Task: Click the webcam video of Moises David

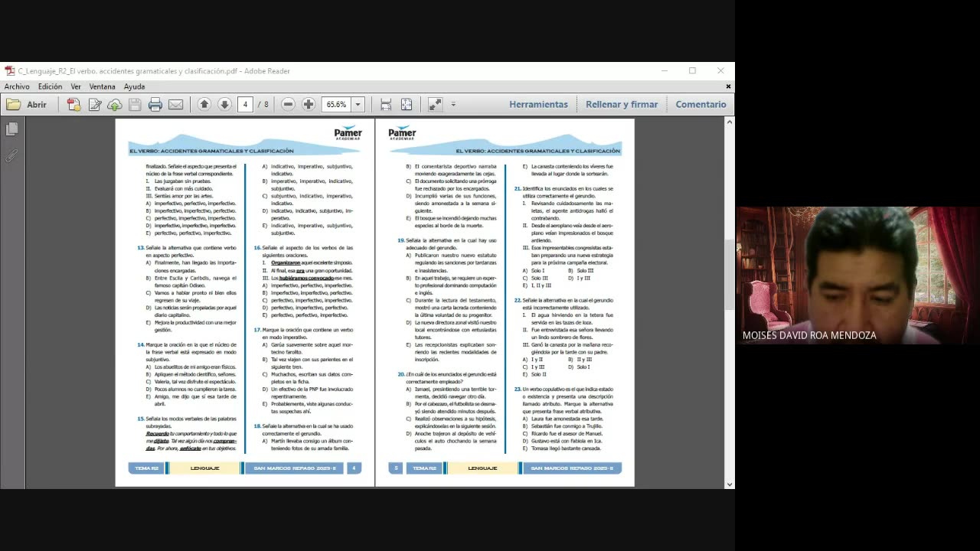Action: tap(857, 275)
